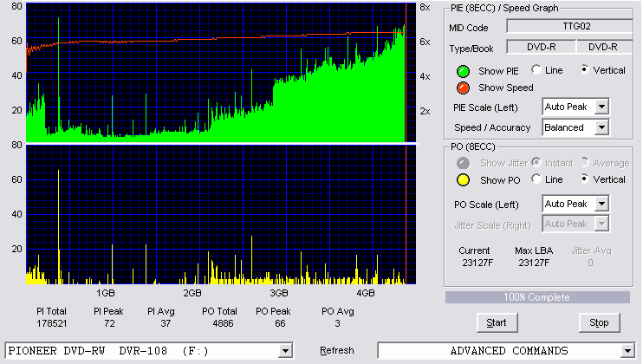Toggle the red Show Speed indicator
This screenshot has width=643, height=364.
click(463, 88)
